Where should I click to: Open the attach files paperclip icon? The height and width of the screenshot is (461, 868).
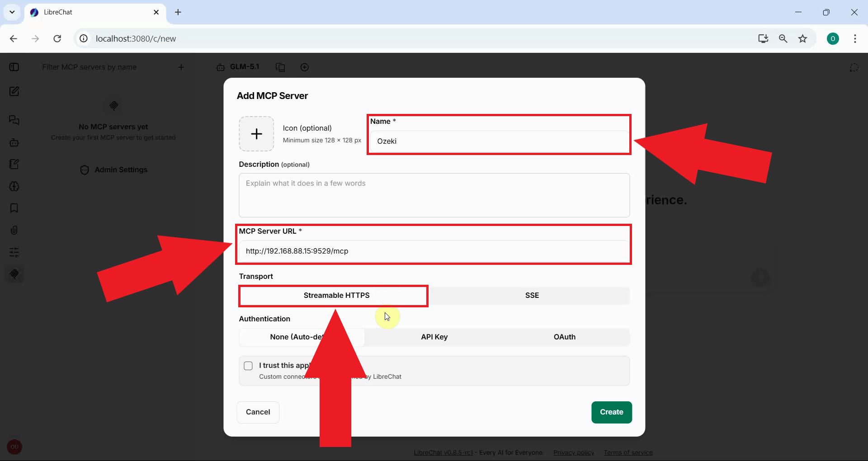[x=14, y=230]
